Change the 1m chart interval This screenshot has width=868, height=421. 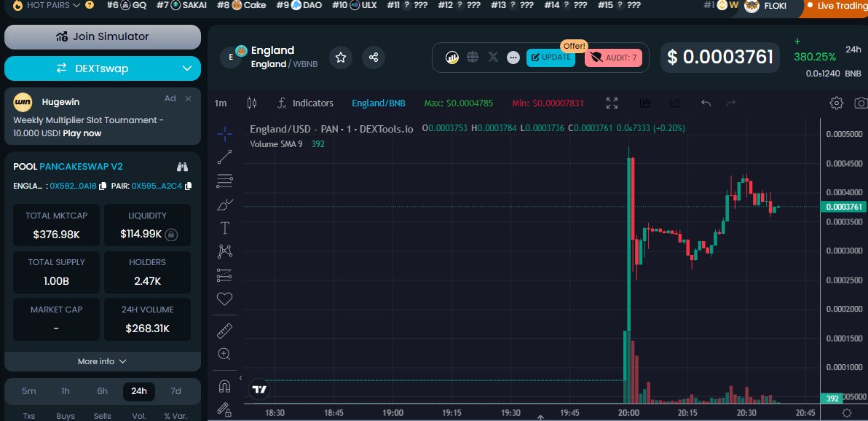[221, 103]
